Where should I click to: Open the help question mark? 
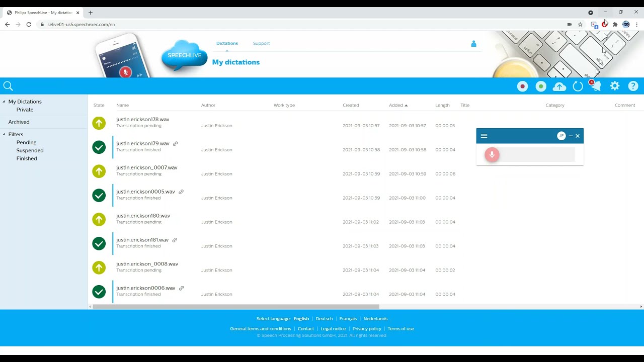(x=633, y=86)
